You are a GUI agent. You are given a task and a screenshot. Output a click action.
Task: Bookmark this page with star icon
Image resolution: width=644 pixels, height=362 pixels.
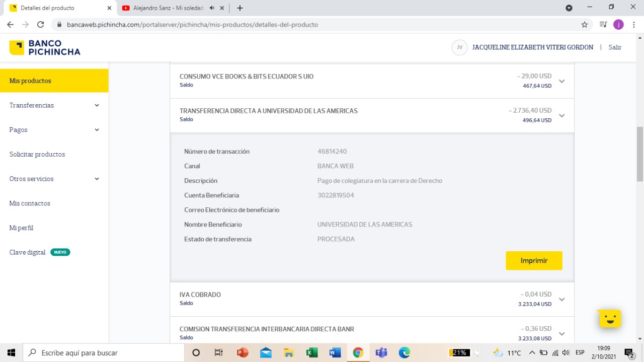click(584, 25)
